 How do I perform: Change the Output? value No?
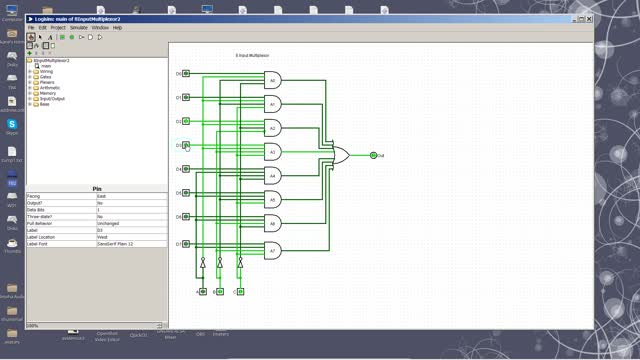(x=131, y=203)
